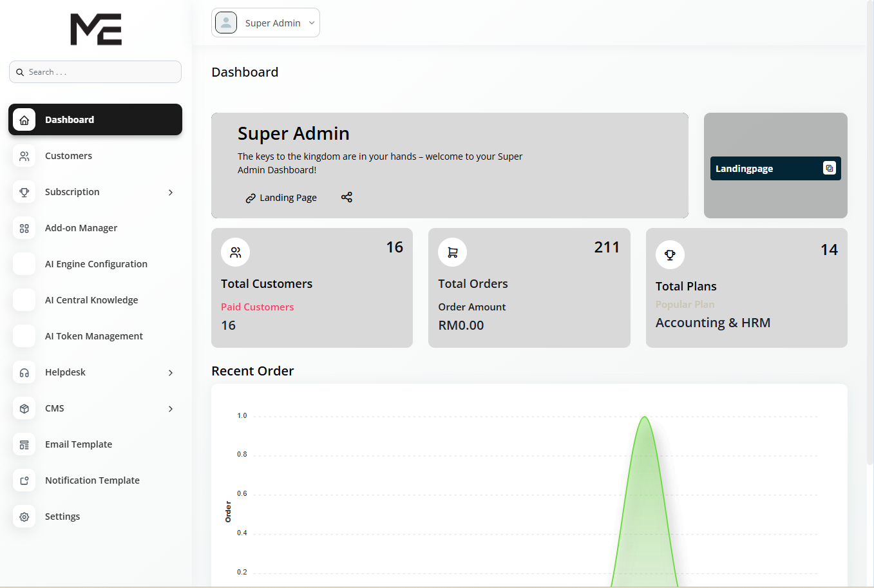Click the Total Plans trophy icon
This screenshot has height=588, width=874.
click(670, 255)
